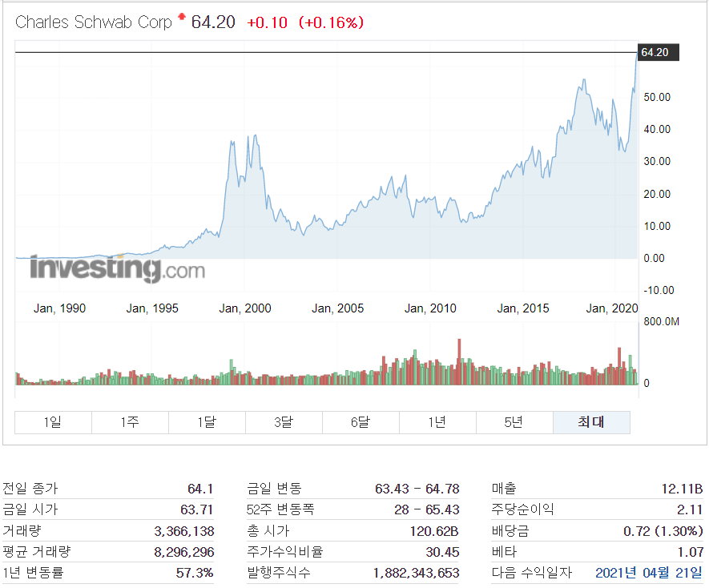
Task: Click the Jan, 2015 axis label
Action: click(523, 308)
